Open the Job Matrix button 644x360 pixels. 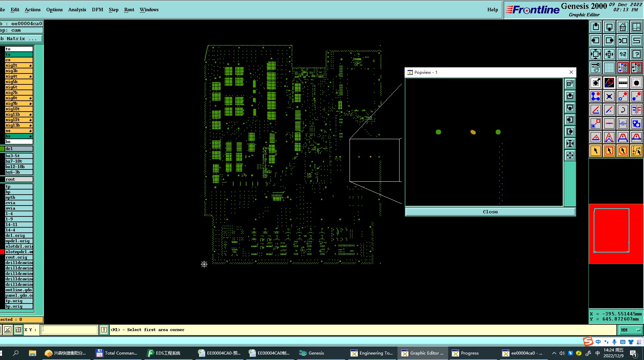(x=21, y=39)
